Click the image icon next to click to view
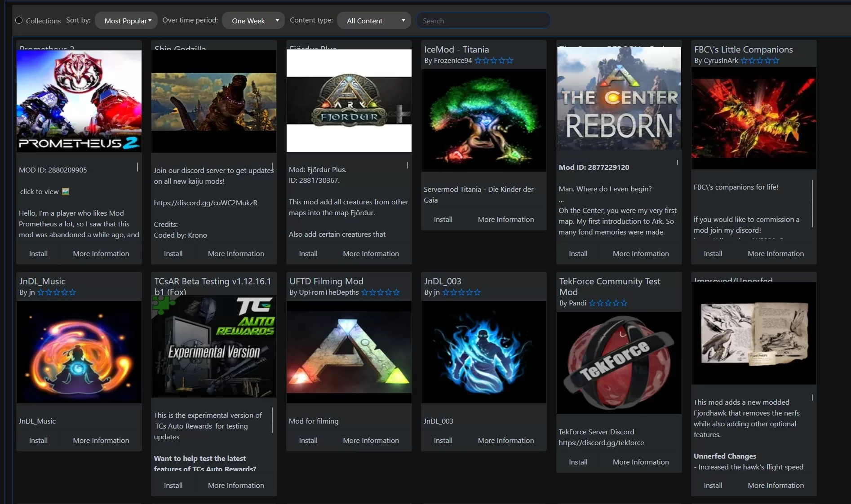The height and width of the screenshot is (504, 851). pos(66,191)
